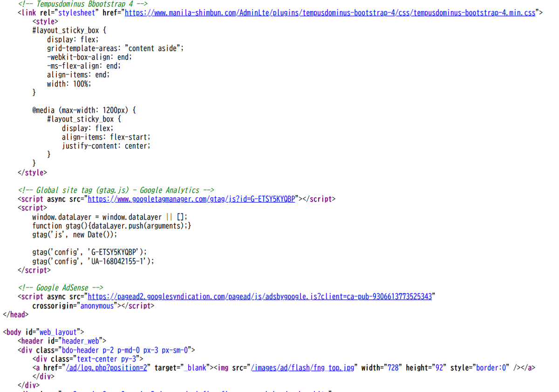
Task: Open the /images/ad/flash/fng_top.jpg image link
Action: [303, 367]
